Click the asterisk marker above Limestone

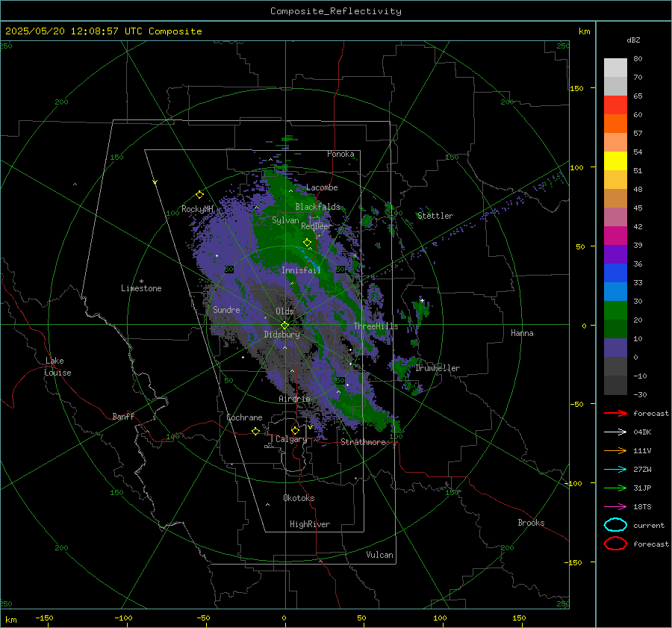(x=141, y=282)
